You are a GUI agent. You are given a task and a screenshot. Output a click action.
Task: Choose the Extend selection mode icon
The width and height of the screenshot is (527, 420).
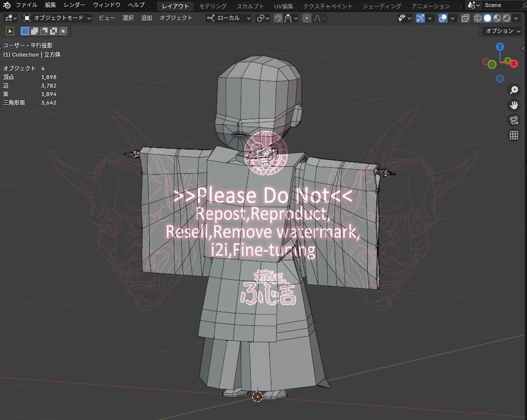pyautogui.click(x=34, y=31)
